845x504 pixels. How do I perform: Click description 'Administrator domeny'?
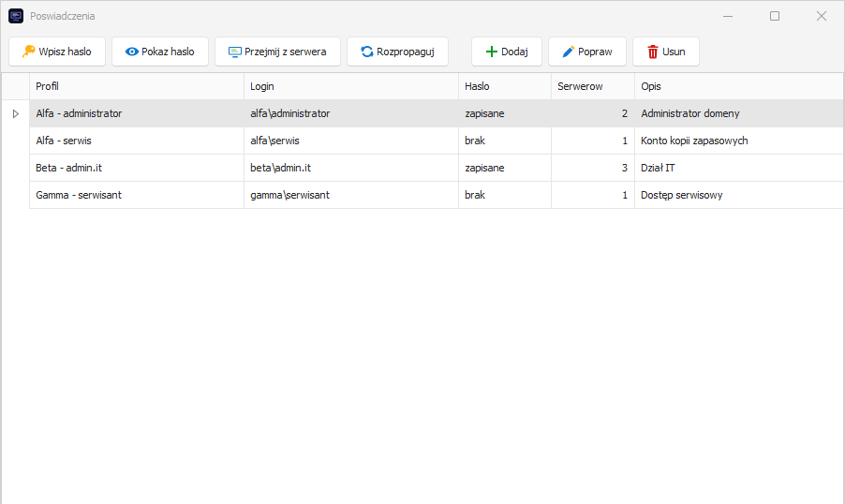point(739,113)
